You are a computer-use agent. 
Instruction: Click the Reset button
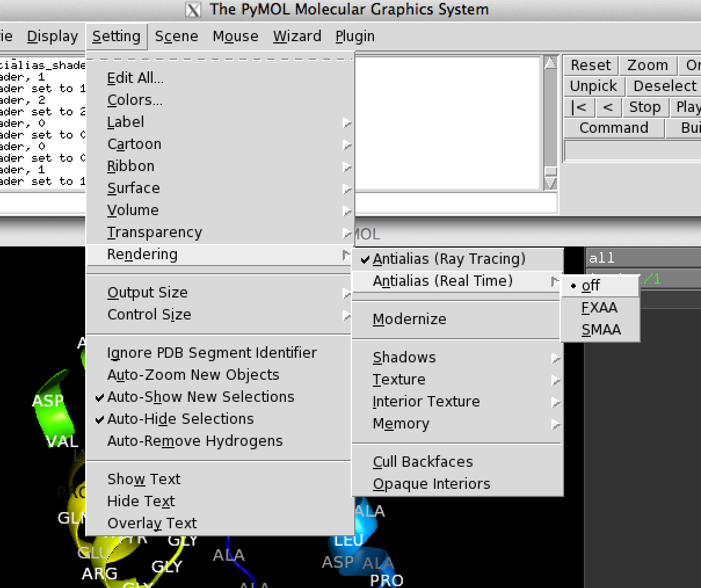click(x=590, y=66)
